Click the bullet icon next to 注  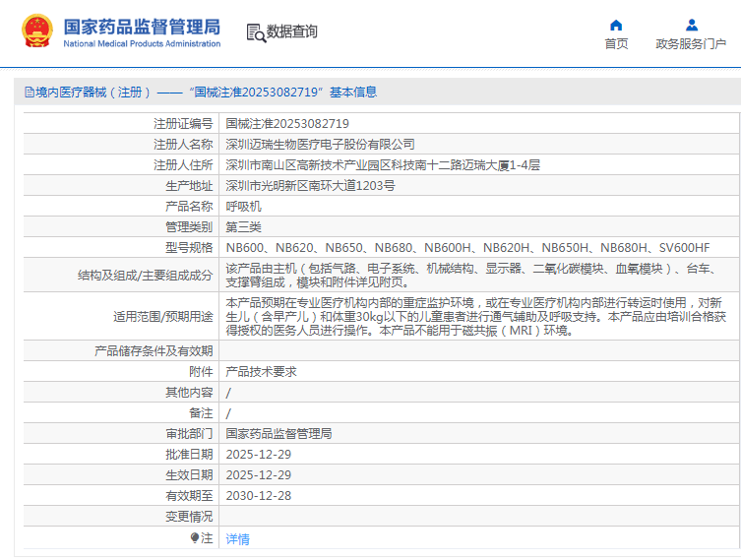coord(195,537)
